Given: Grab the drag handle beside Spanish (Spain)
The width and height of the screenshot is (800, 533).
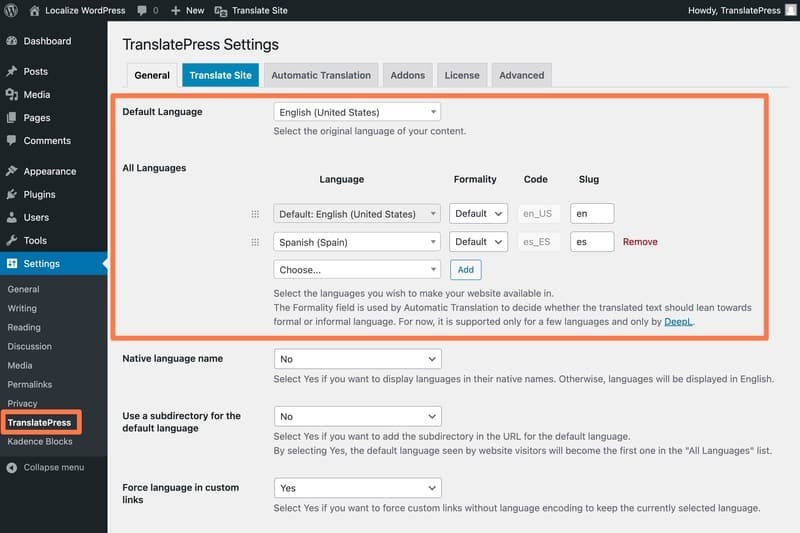Looking at the screenshot, I should point(255,242).
